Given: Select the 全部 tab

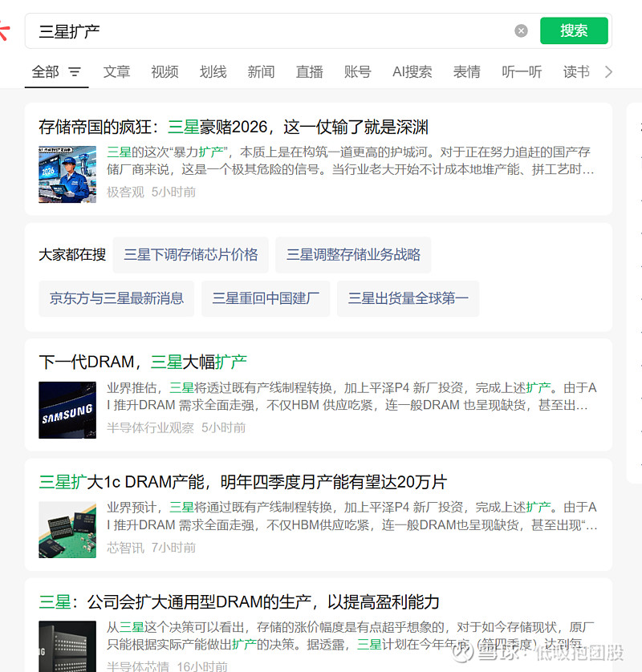Looking at the screenshot, I should [46, 72].
